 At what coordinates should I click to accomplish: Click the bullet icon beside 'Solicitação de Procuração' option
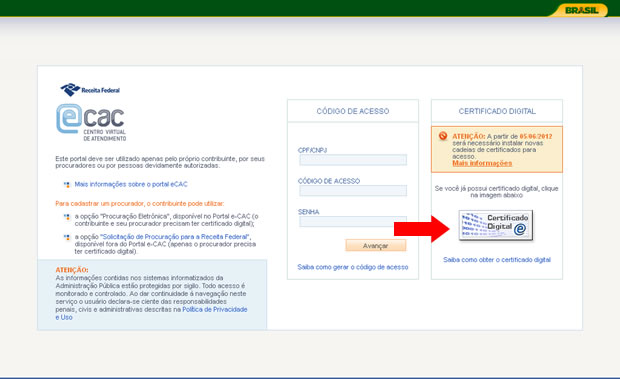tap(67, 238)
